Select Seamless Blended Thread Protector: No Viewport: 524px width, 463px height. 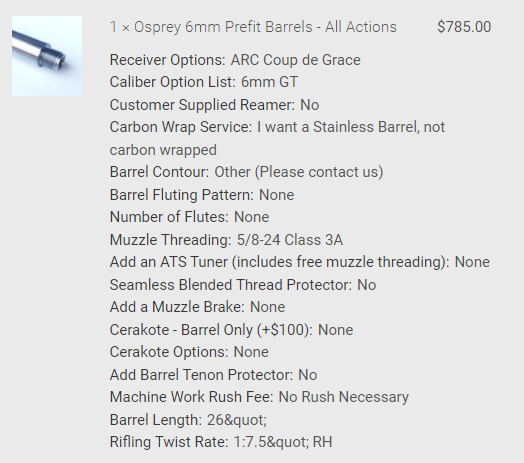(243, 285)
